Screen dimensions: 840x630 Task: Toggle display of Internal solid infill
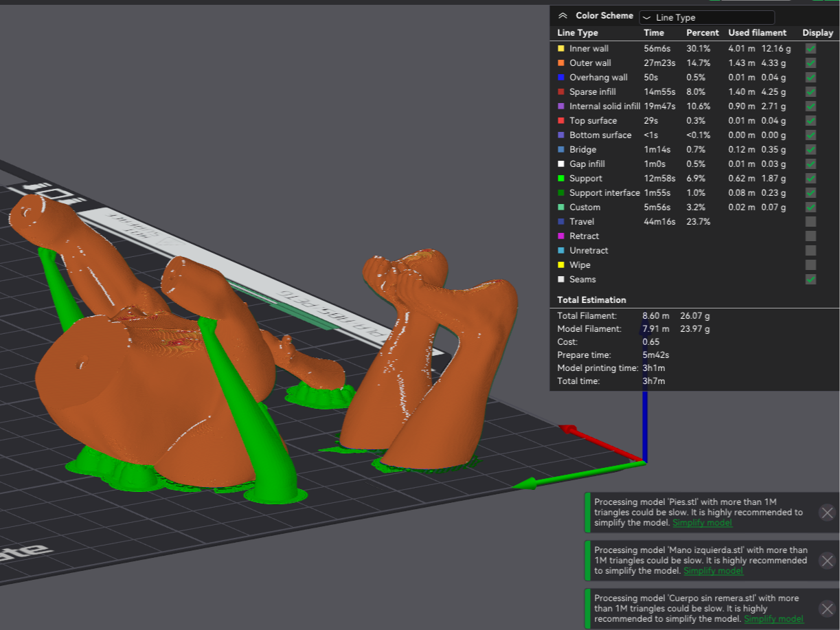point(811,106)
